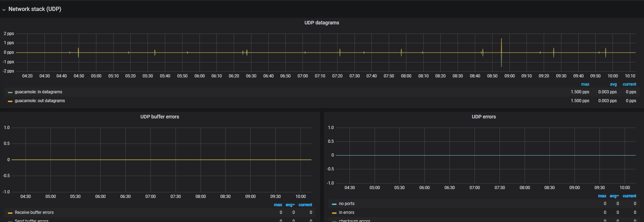Click orange swatch of in errors legend
This screenshot has height=222, width=644.
[x=334, y=213]
